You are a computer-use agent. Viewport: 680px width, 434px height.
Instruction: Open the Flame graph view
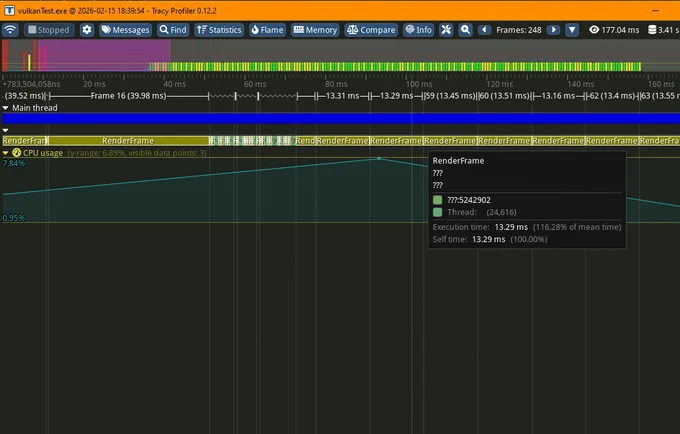268,29
